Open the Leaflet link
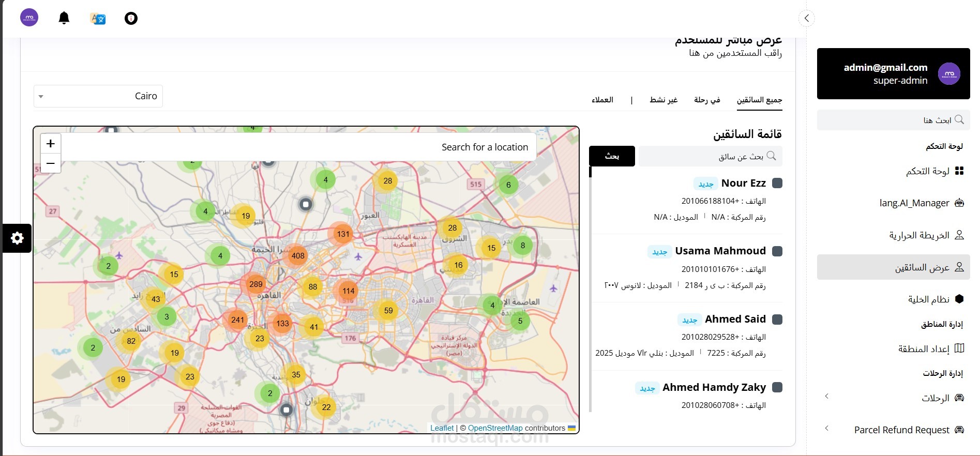The image size is (980, 456). tap(442, 428)
